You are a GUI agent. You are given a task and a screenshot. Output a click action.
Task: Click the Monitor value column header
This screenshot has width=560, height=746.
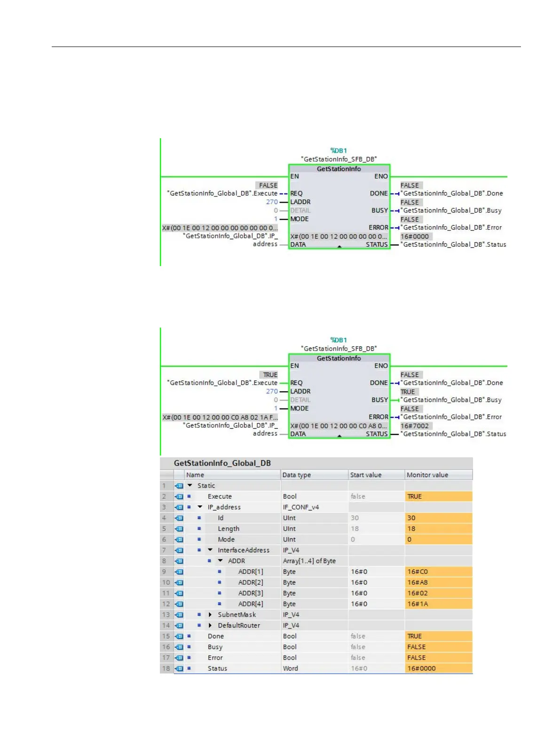point(439,475)
